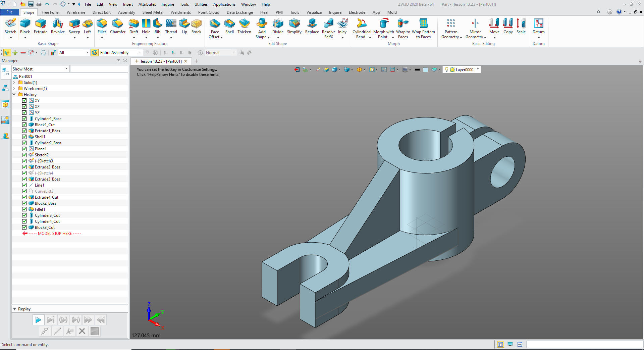Select the Scale tool

[x=521, y=26]
